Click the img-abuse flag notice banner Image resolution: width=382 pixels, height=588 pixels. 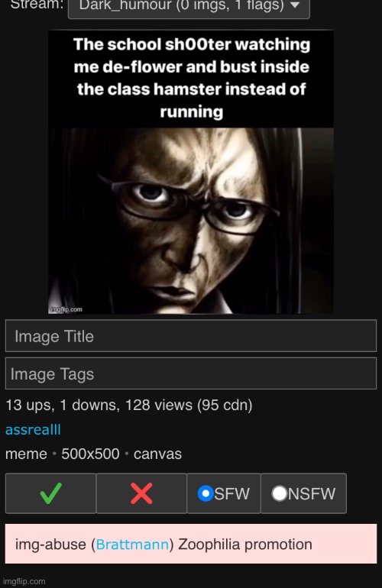pos(191,544)
